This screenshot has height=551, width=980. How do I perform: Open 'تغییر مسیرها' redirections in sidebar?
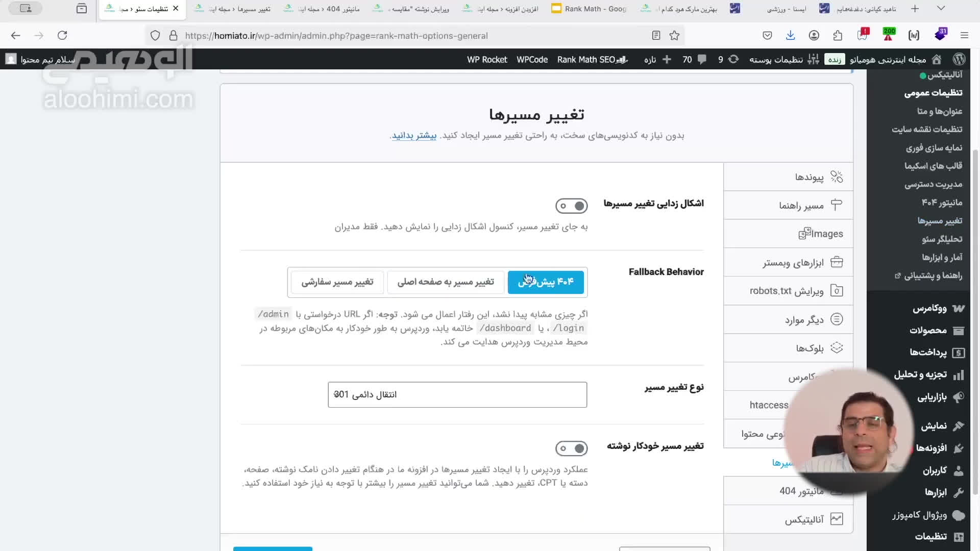[x=940, y=221]
